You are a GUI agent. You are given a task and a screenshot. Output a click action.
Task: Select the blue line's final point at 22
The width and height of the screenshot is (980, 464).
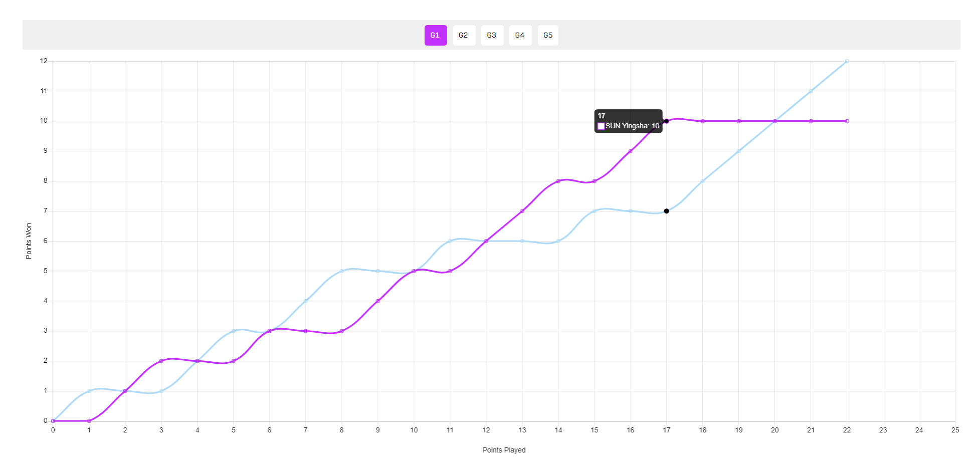tap(847, 61)
